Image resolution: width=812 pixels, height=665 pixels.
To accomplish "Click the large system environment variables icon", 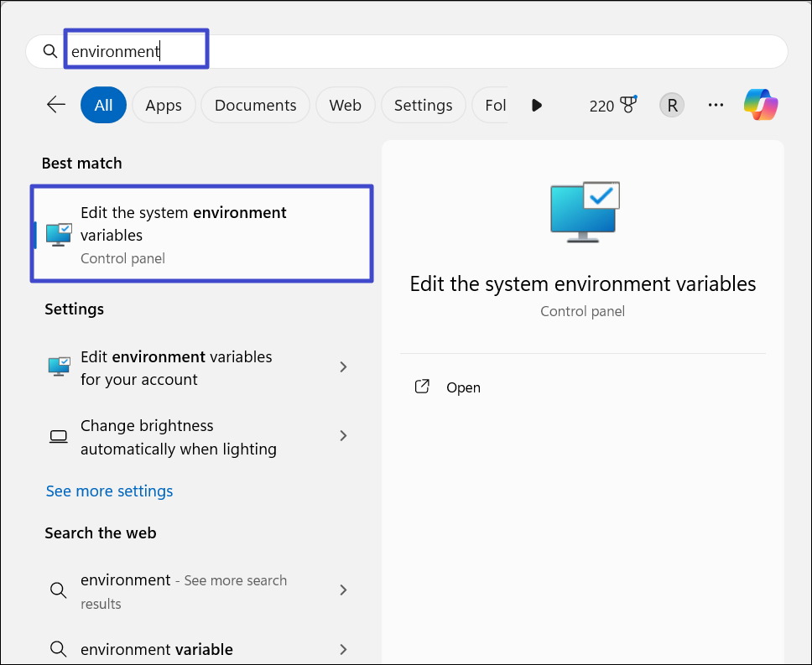I will 584,211.
